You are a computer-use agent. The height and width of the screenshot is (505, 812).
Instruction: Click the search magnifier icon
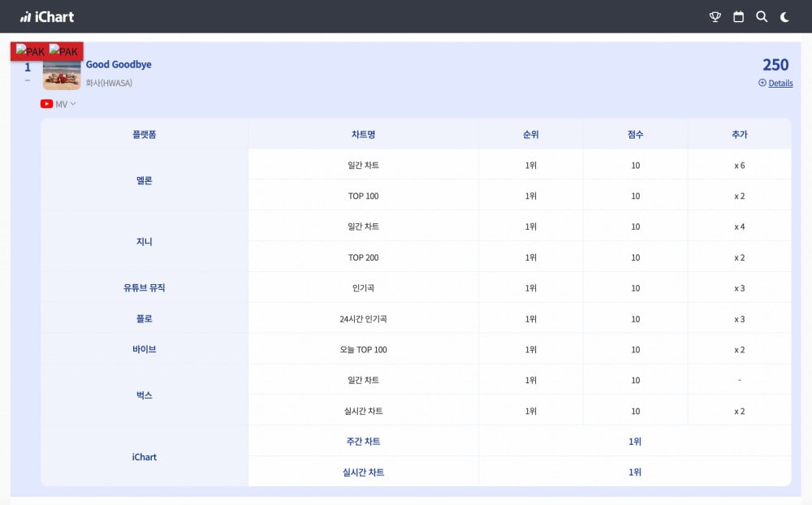click(x=762, y=17)
